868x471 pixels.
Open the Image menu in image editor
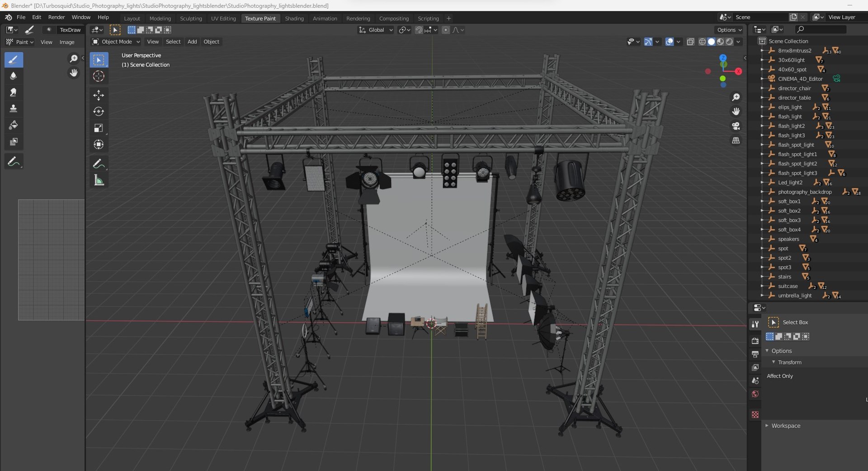[67, 42]
